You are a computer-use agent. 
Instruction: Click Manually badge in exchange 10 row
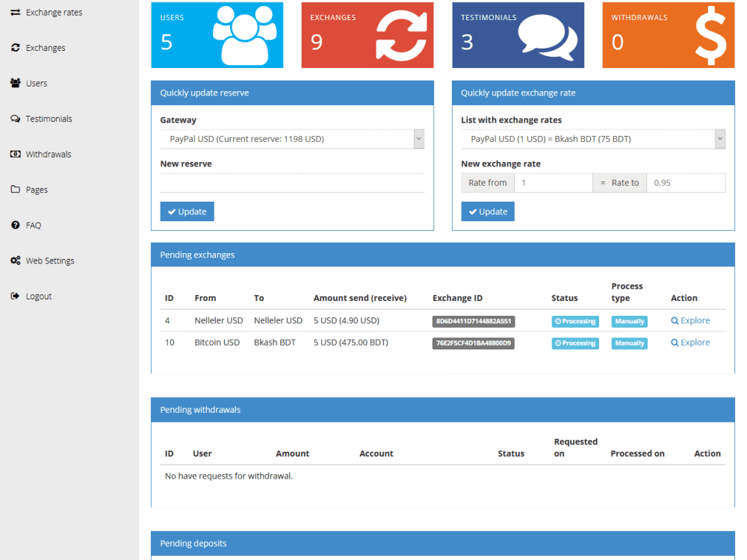[x=629, y=343]
